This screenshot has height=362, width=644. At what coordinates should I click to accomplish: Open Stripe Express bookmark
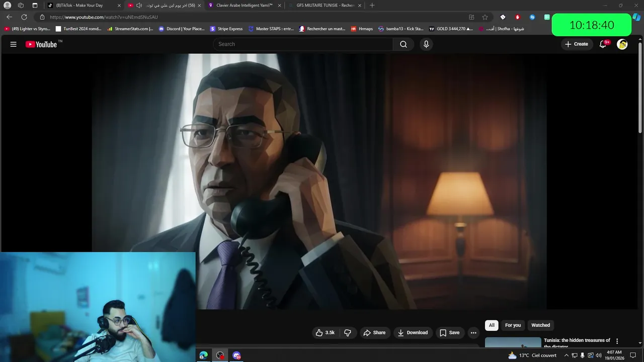[226, 29]
